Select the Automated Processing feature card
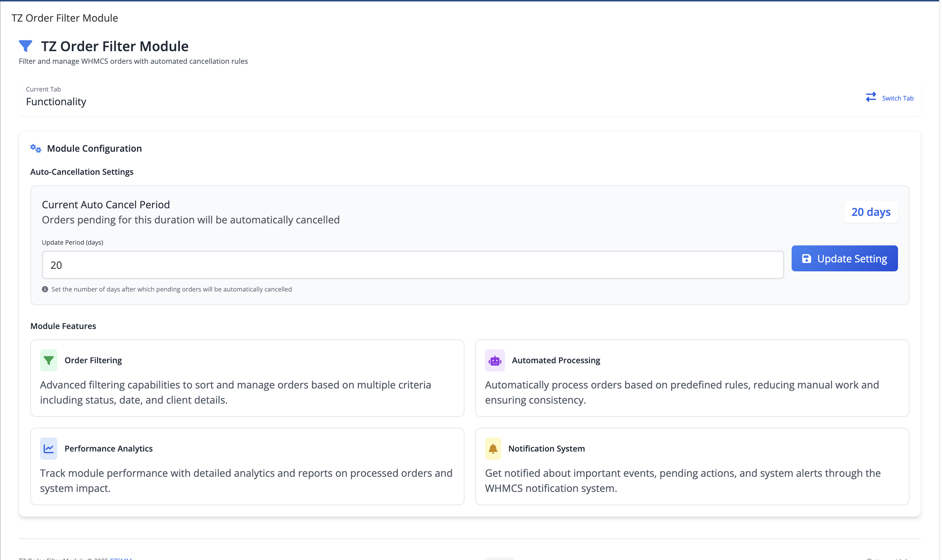The width and height of the screenshot is (942, 560). pyautogui.click(x=692, y=378)
